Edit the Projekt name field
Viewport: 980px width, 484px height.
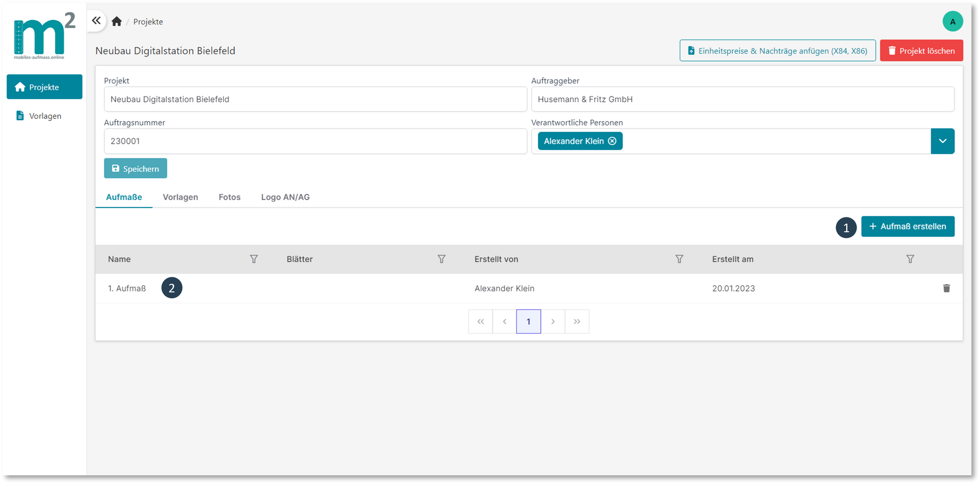point(315,99)
